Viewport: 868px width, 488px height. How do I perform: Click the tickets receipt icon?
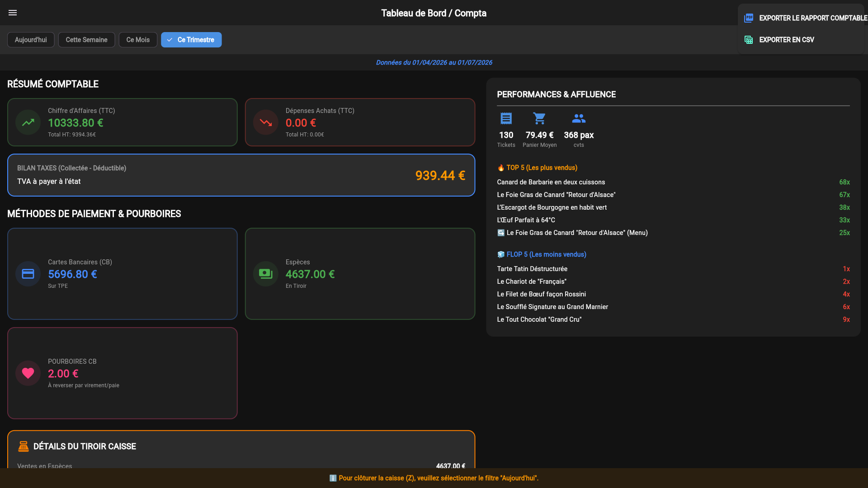(x=506, y=118)
